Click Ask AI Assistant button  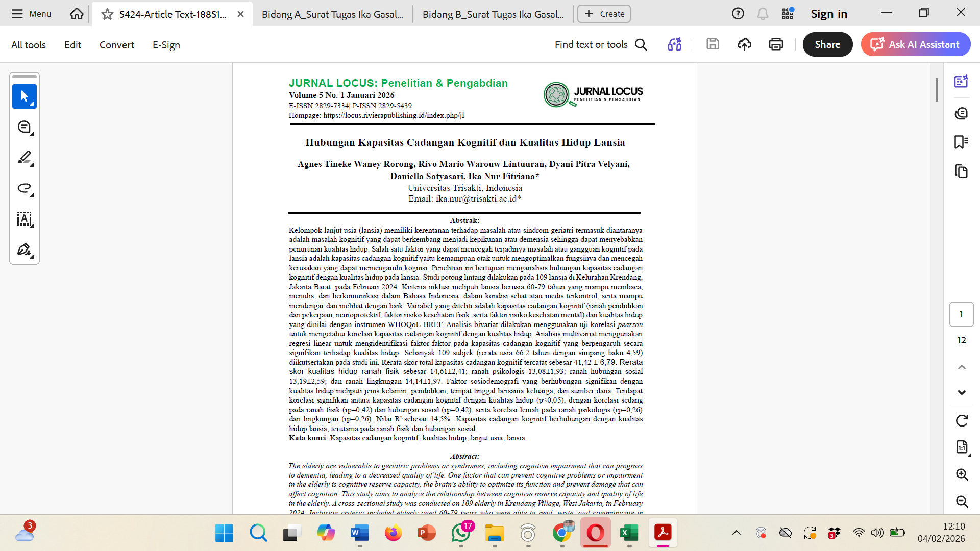(916, 44)
